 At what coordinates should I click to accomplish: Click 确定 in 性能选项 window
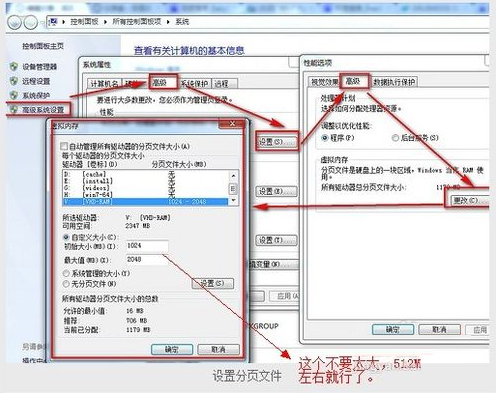[393, 329]
